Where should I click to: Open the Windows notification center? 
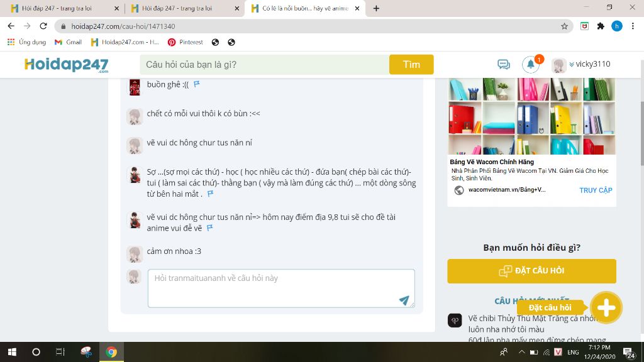point(628,352)
